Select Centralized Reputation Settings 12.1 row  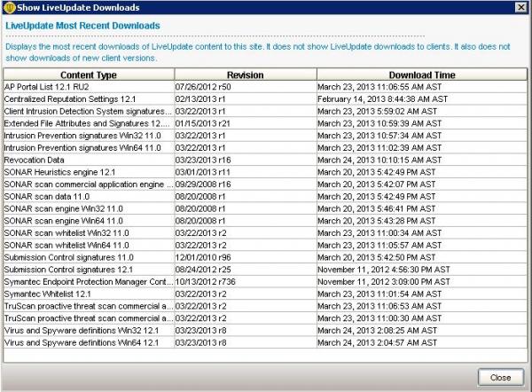[265, 99]
